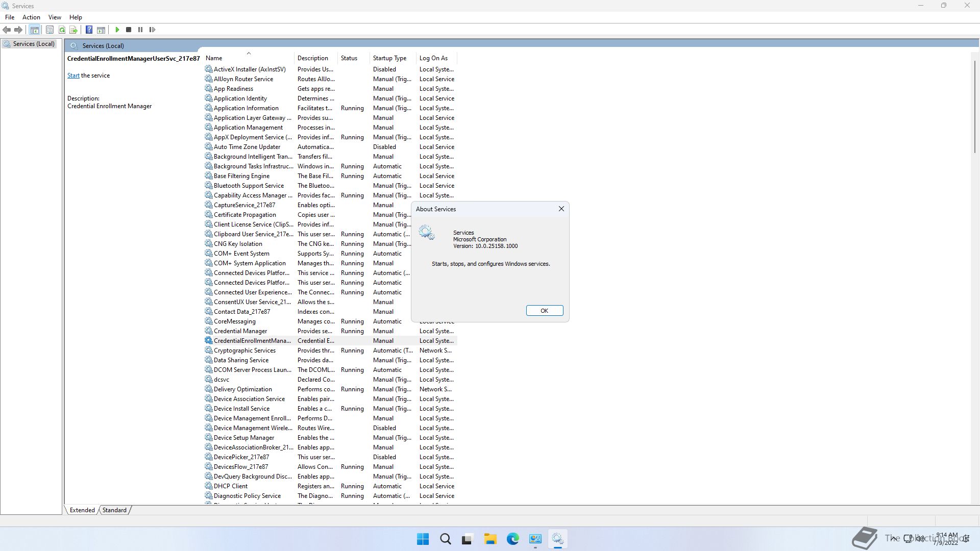Click the Stop Service toolbar icon
980x551 pixels.
click(129, 30)
